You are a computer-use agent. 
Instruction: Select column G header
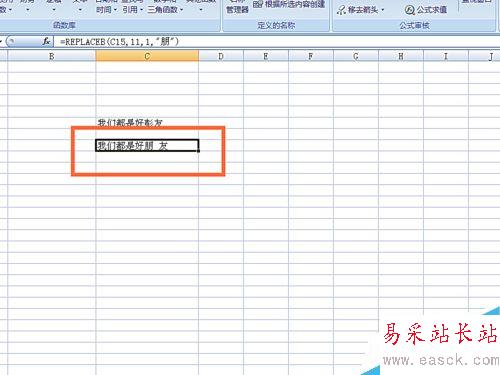coord(356,56)
